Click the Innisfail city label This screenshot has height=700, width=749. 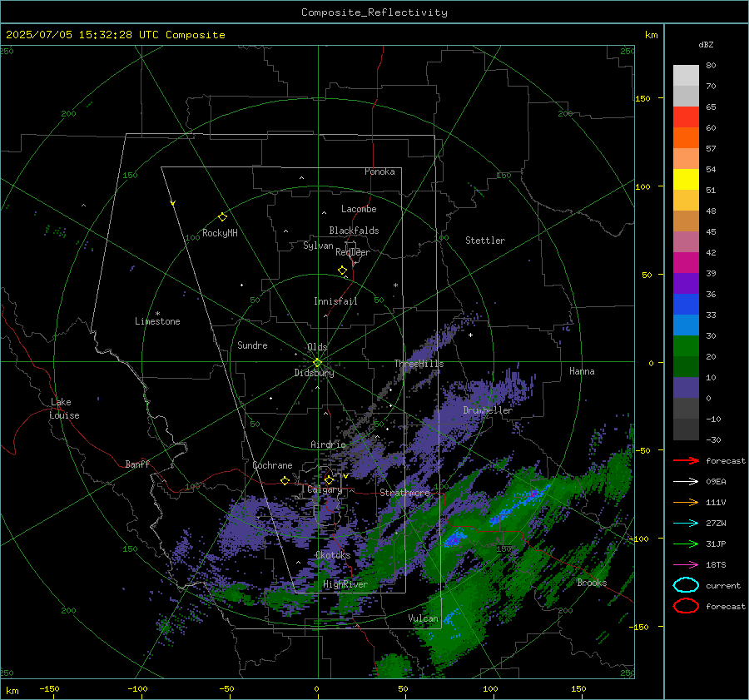pos(335,301)
